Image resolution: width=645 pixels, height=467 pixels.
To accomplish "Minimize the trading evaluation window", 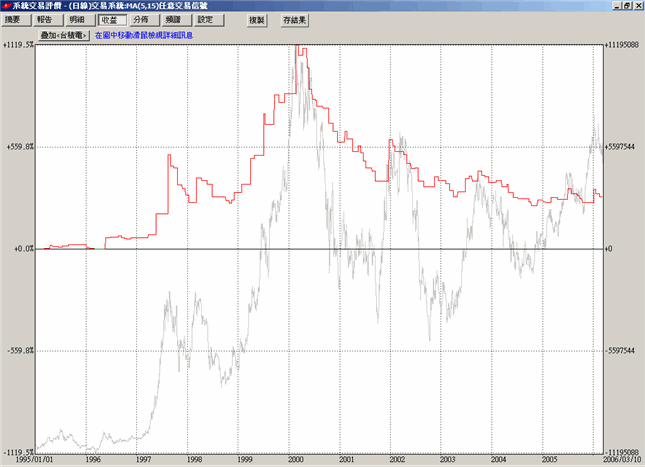I will click(609, 6).
